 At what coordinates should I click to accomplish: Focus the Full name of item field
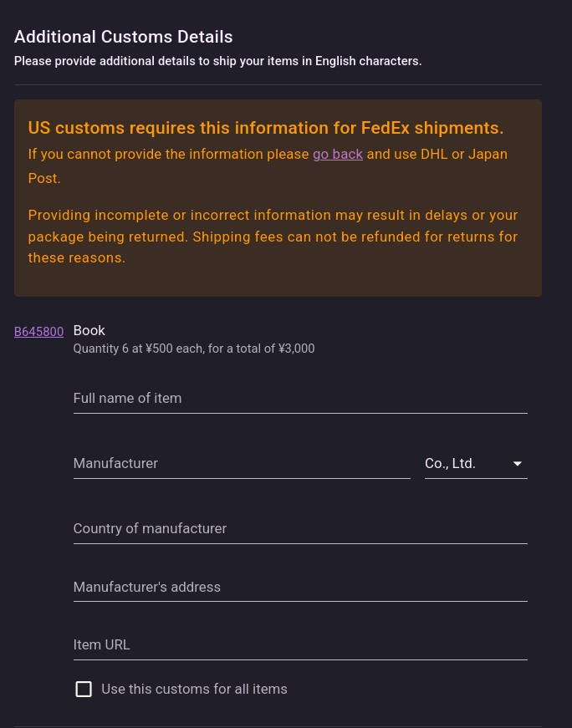tap(300, 399)
